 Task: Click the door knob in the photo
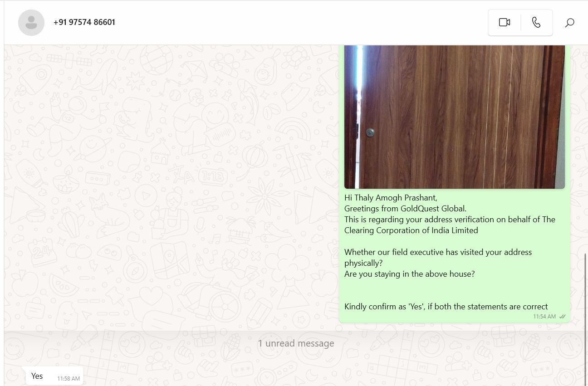370,132
